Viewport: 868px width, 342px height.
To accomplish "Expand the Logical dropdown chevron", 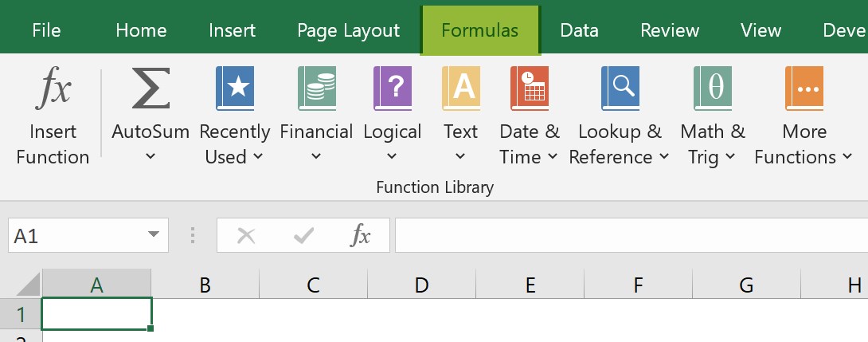I will [392, 157].
